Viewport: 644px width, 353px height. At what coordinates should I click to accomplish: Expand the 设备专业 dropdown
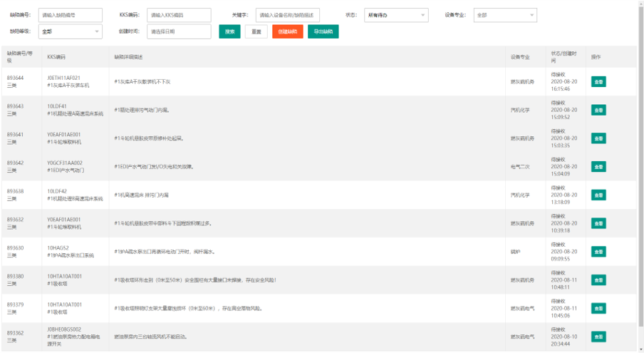coord(504,15)
